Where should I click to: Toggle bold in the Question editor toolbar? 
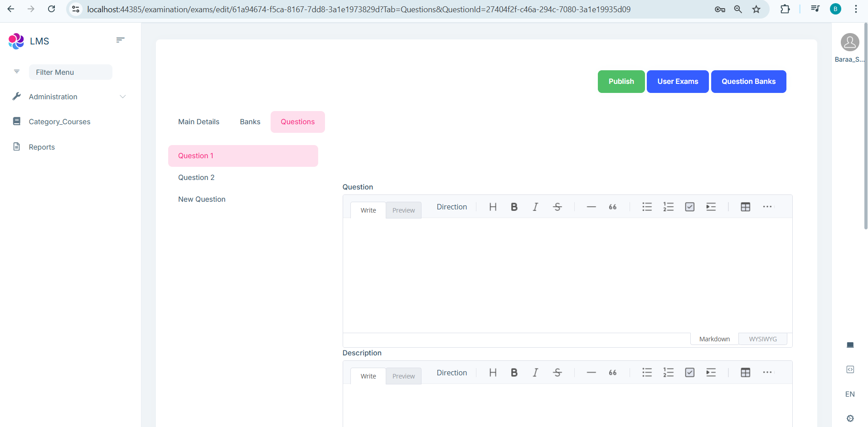tap(514, 207)
